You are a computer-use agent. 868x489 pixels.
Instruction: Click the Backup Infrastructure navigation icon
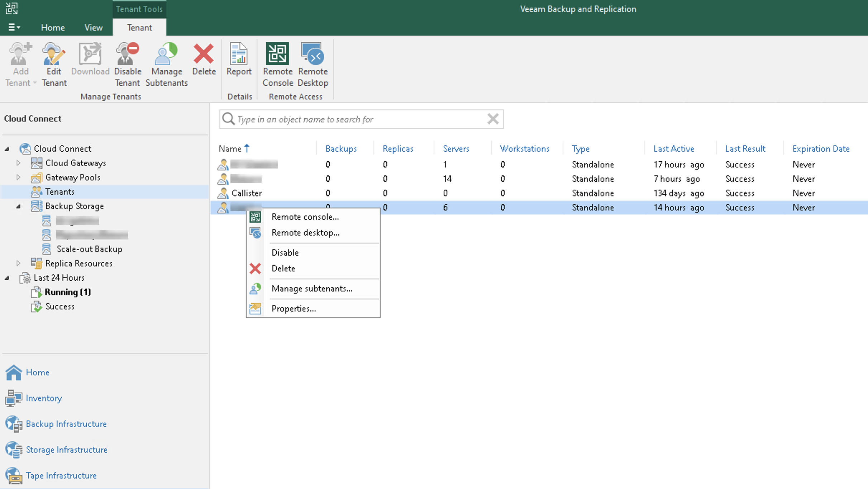point(14,424)
